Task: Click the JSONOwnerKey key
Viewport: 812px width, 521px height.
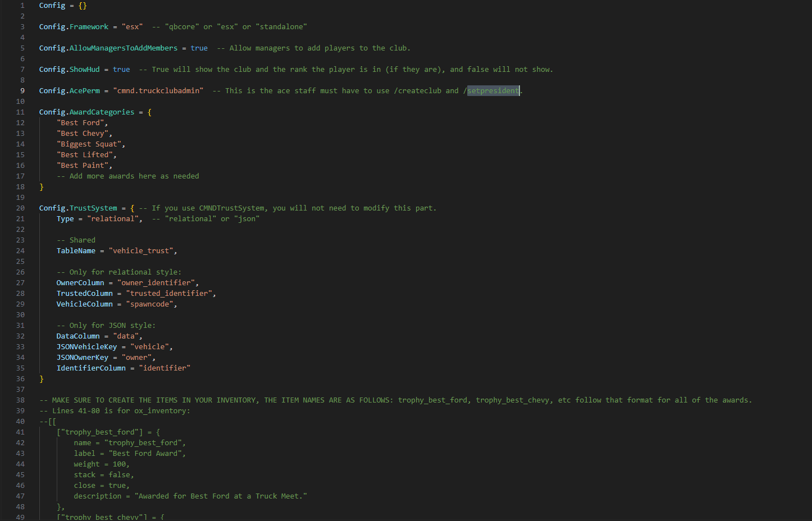Action: click(83, 358)
